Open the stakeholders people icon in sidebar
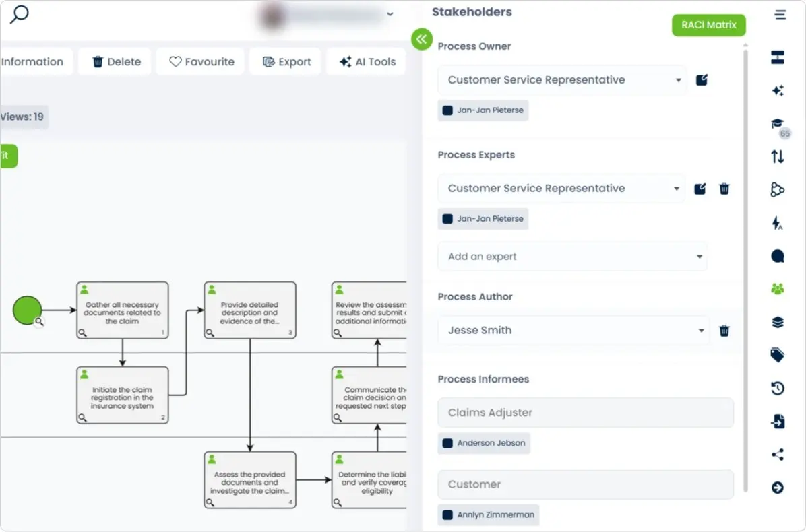Image resolution: width=806 pixels, height=532 pixels. 778,289
